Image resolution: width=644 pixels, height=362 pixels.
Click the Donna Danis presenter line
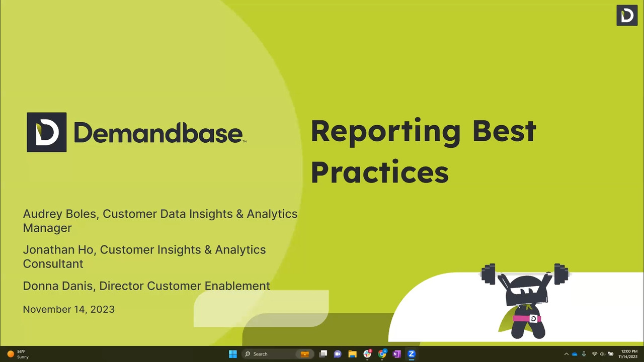146,286
